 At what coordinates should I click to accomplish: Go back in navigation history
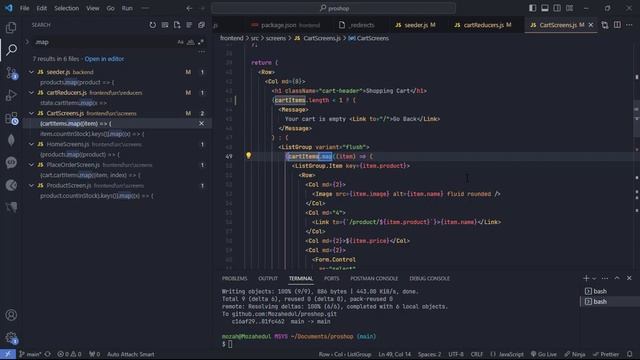(x=189, y=8)
